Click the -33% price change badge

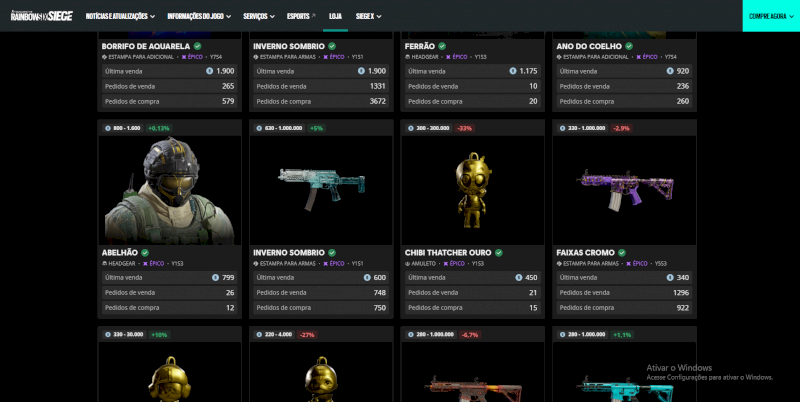(464, 128)
